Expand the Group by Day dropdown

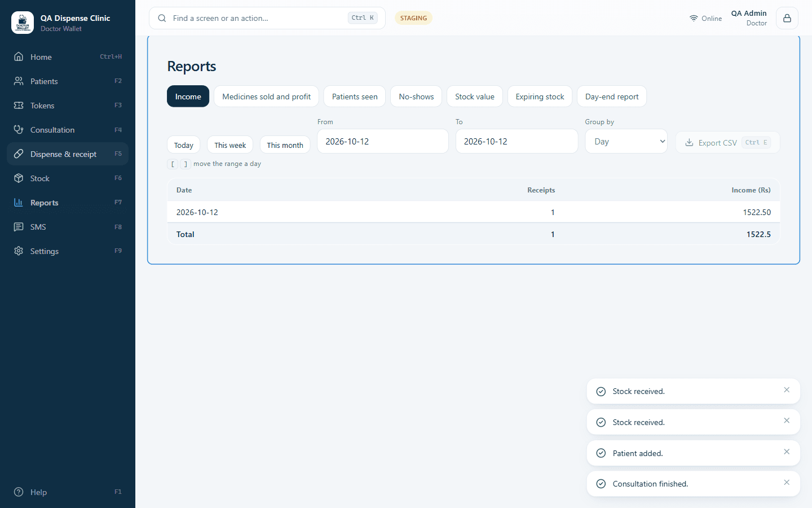[x=626, y=142]
